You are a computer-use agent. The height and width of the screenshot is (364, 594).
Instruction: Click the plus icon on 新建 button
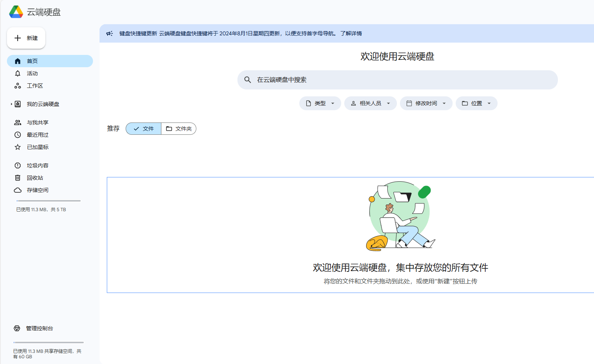[x=18, y=38]
